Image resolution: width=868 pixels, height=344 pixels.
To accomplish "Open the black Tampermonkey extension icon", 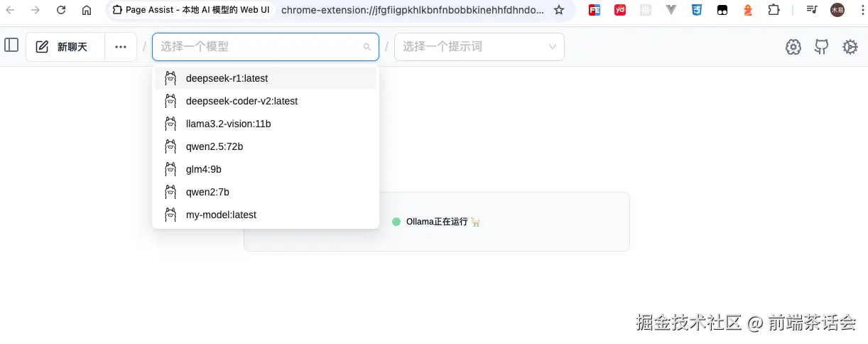I will 722,11.
